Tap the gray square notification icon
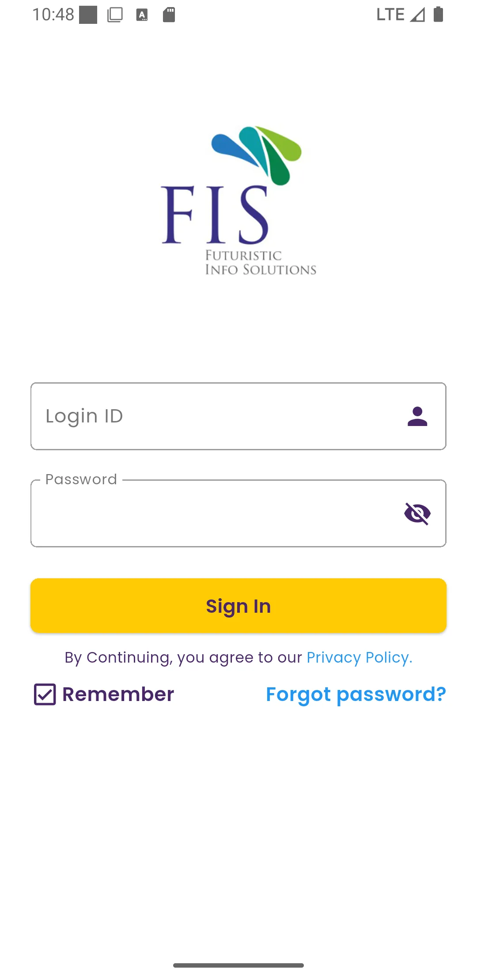This screenshot has width=477, height=980. click(x=88, y=15)
